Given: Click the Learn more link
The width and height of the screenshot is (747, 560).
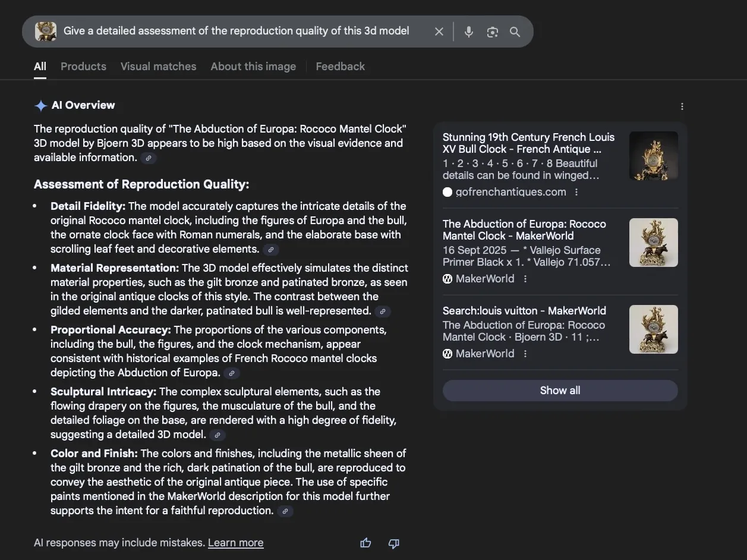Looking at the screenshot, I should pos(235,543).
